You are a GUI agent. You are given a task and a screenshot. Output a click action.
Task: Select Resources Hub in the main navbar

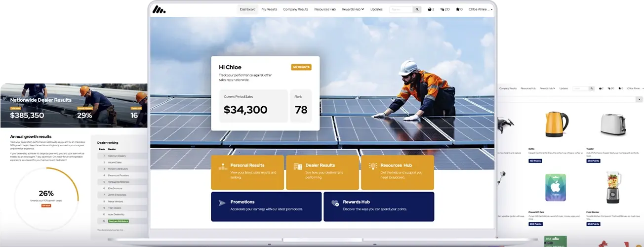pyautogui.click(x=325, y=9)
